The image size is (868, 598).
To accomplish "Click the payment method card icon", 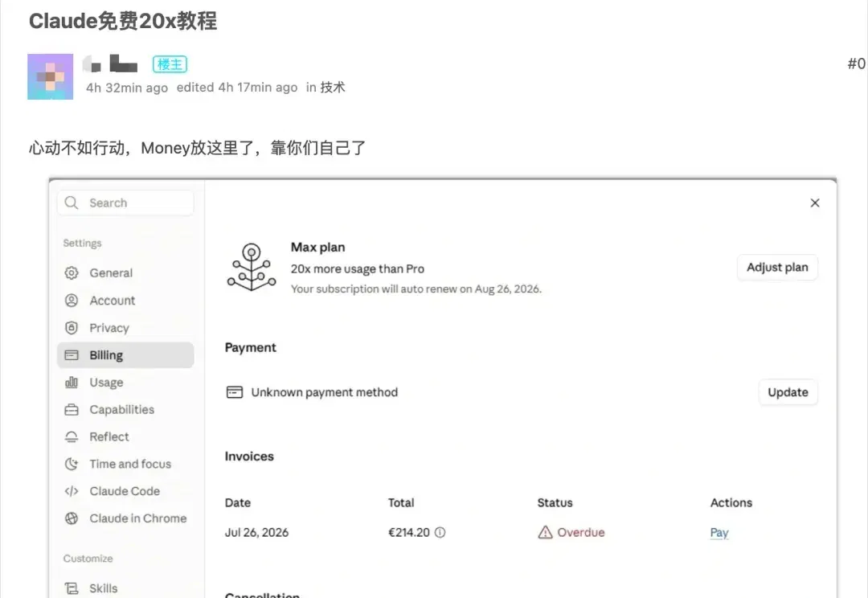I will coord(235,392).
